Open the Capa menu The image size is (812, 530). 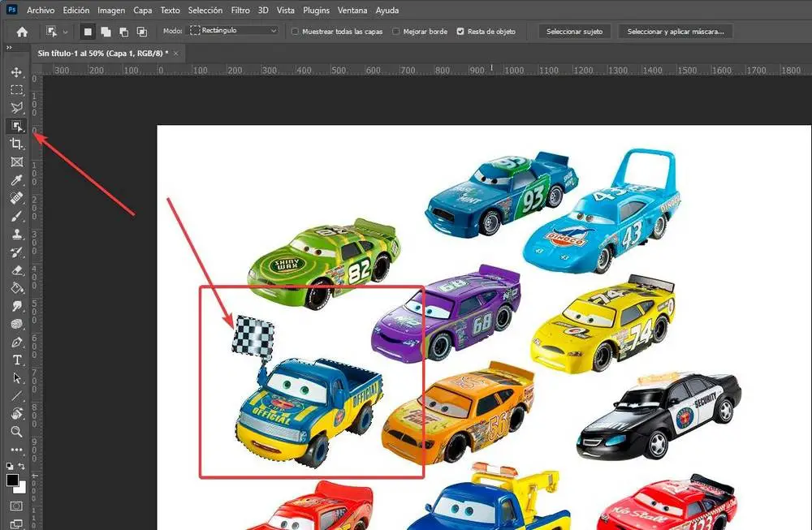click(x=143, y=11)
